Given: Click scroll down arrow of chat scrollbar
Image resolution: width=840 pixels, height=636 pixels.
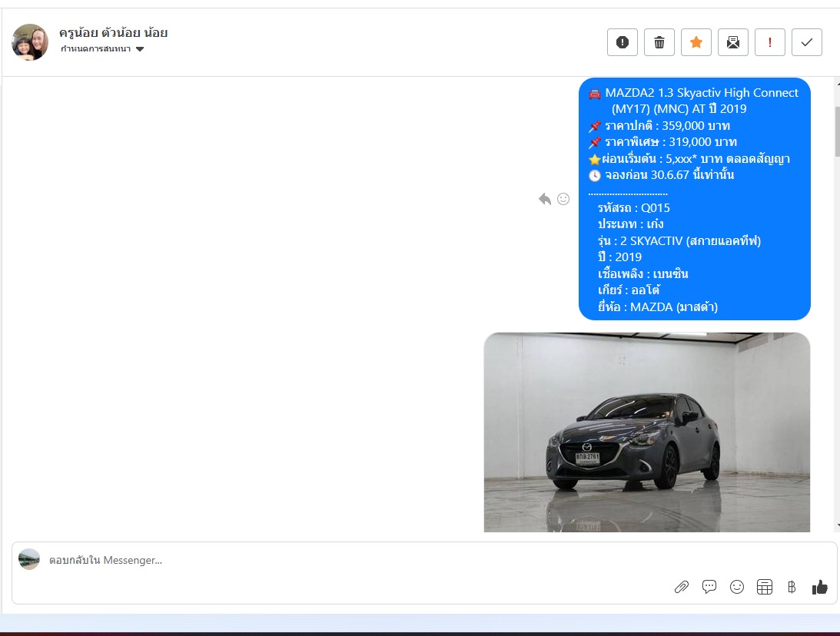Looking at the screenshot, I should click(838, 526).
